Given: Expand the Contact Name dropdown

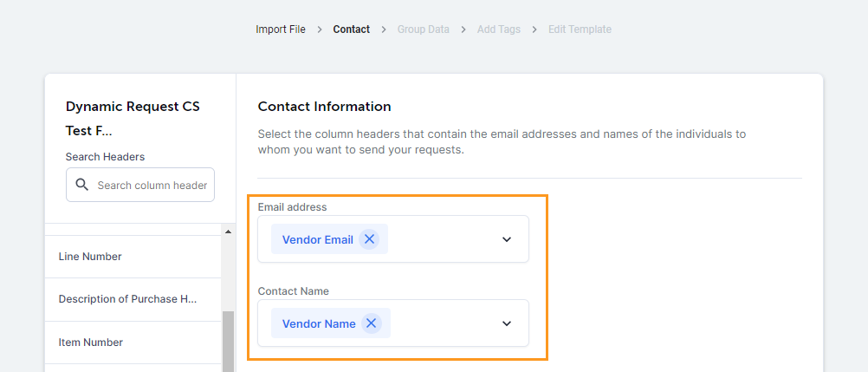Looking at the screenshot, I should [507, 323].
